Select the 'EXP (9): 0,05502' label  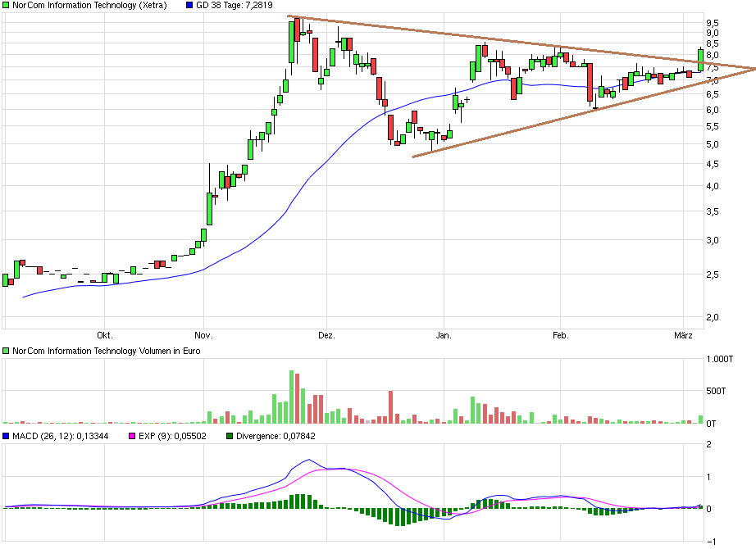[173, 436]
